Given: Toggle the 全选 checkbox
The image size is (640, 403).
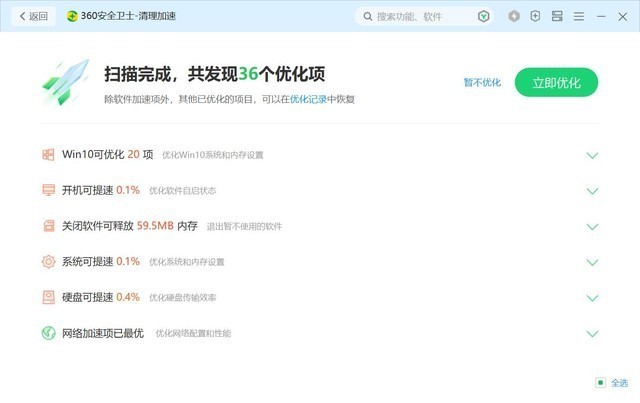Looking at the screenshot, I should click(600, 383).
